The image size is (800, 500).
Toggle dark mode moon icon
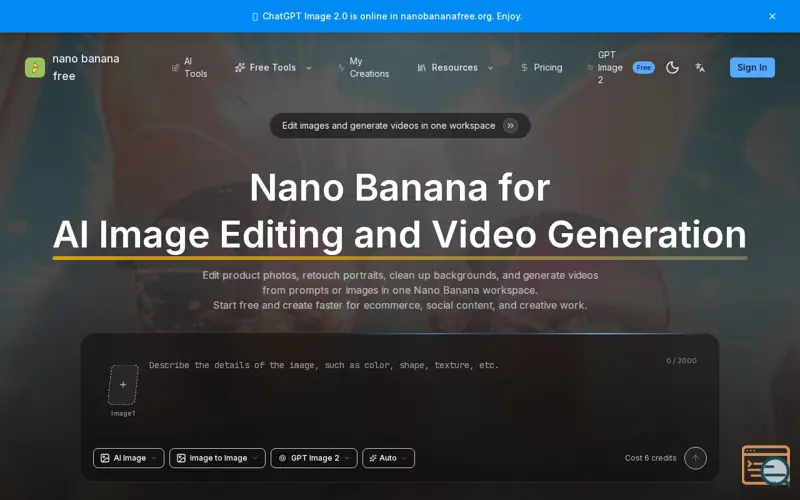(672, 67)
